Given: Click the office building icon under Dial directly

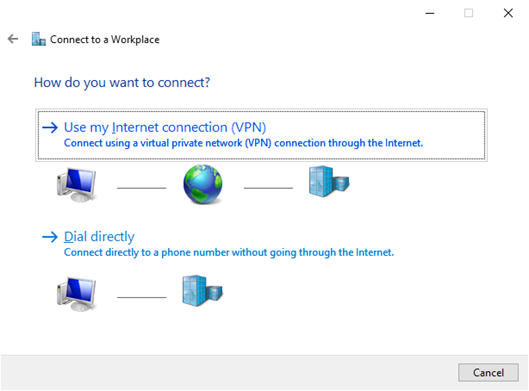Looking at the screenshot, I should coord(202,290).
